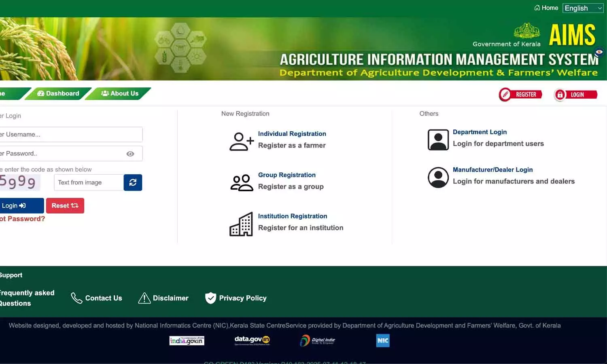
Task: Open the Contact Us link
Action: (x=97, y=298)
